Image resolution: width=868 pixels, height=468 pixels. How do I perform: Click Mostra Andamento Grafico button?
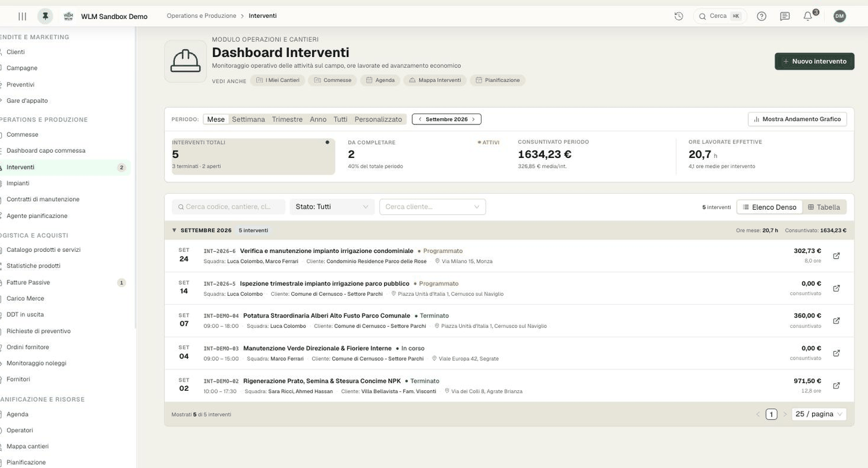[798, 119]
